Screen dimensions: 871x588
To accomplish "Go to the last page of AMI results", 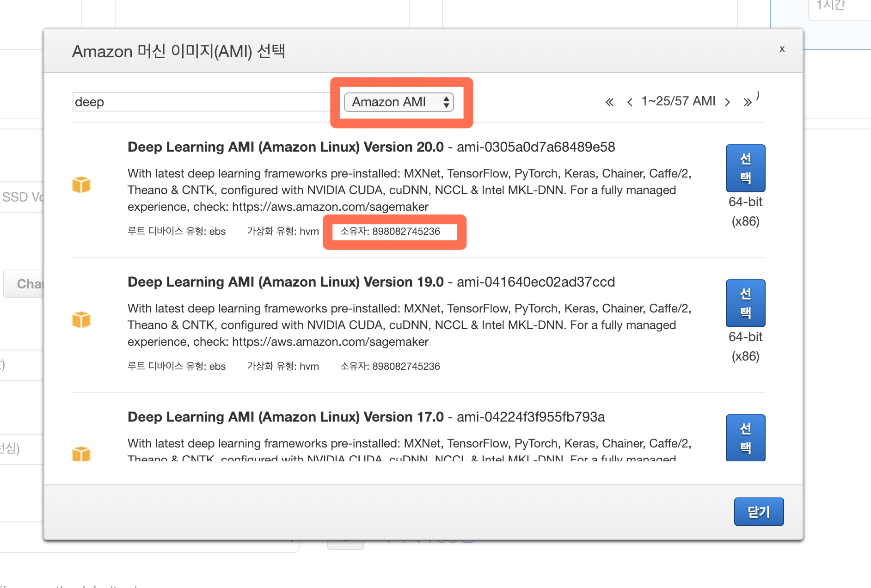I will (748, 102).
